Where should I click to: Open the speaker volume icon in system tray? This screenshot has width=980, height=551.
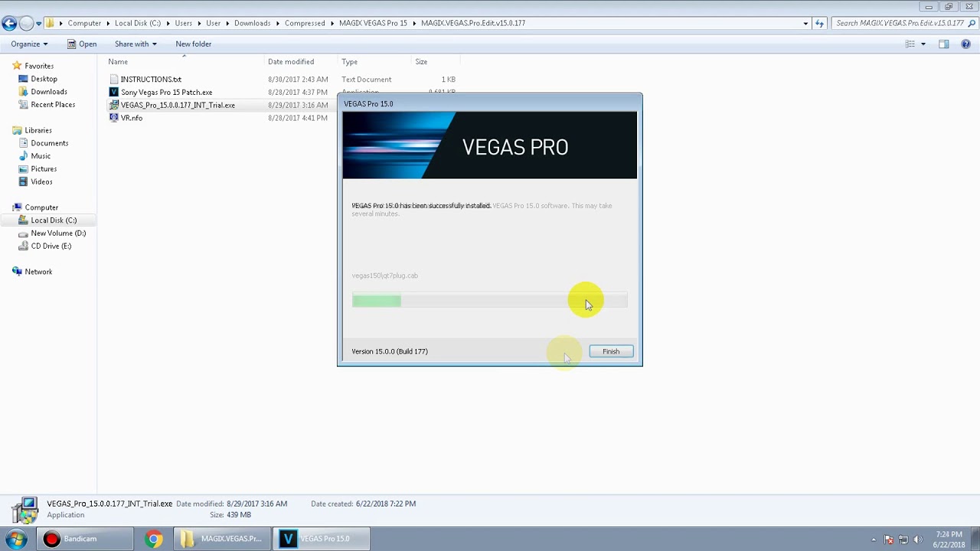tap(918, 538)
